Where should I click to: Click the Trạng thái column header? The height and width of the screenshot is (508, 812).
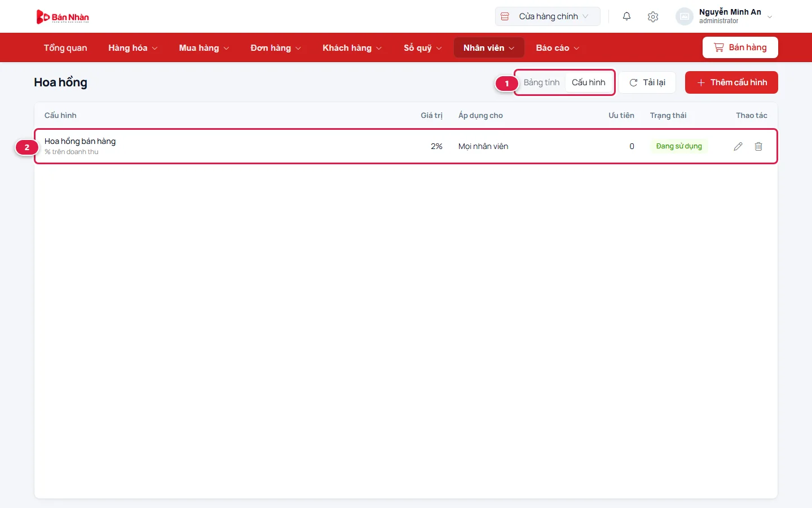[668, 115]
